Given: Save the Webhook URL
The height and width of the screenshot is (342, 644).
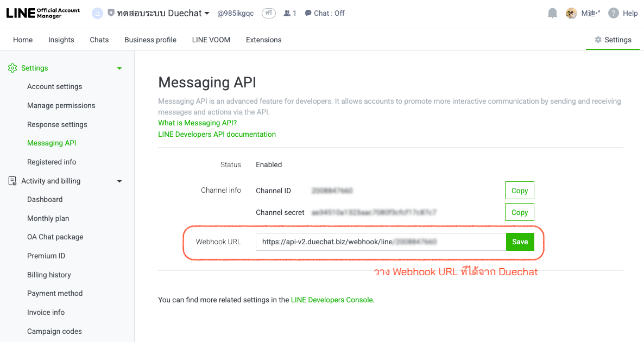Looking at the screenshot, I should [x=520, y=242].
